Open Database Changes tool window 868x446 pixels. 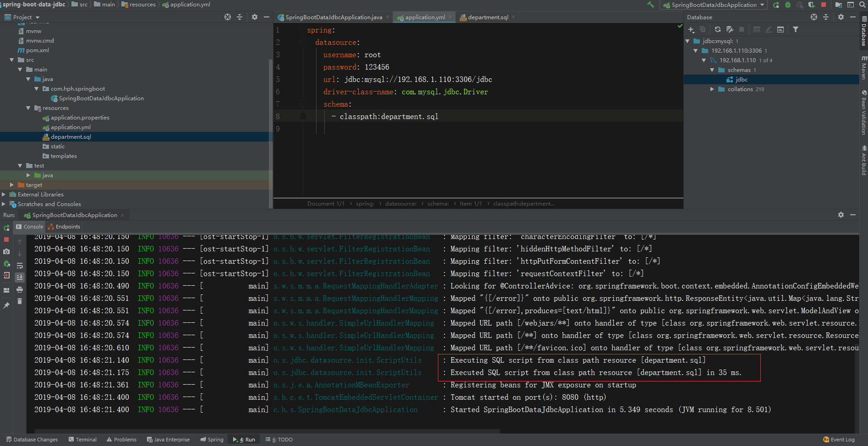(x=32, y=440)
